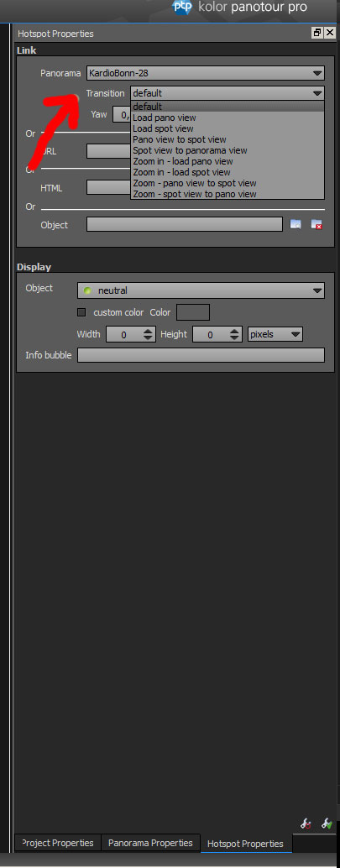This screenshot has height=868, width=340.
Task: Click the Panotour Pro logo icon
Action: coord(183,8)
